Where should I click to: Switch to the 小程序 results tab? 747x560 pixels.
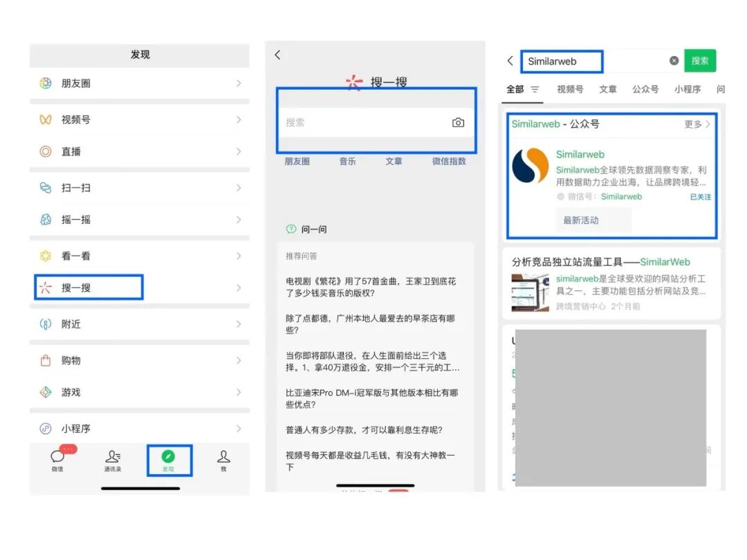(688, 89)
